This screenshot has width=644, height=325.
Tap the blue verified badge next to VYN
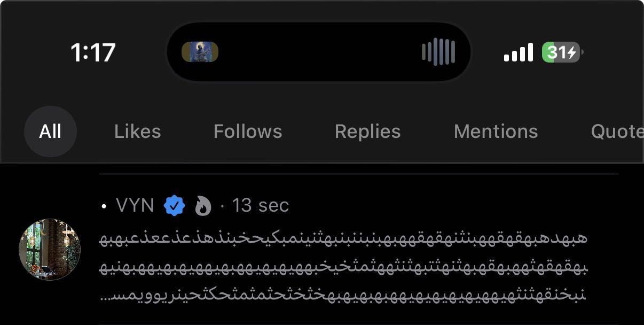(x=175, y=205)
